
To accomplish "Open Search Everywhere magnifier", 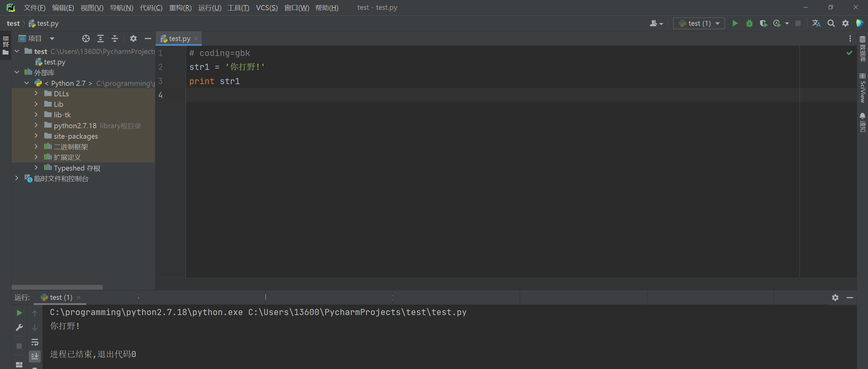I will 831,23.
